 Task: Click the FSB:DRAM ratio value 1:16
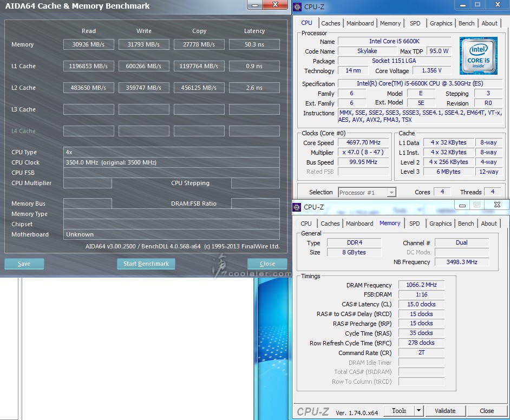(421, 294)
